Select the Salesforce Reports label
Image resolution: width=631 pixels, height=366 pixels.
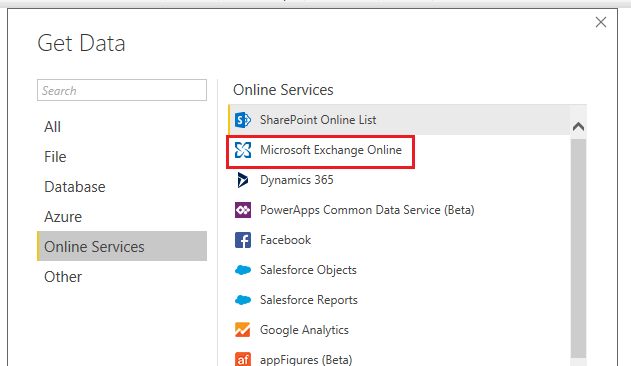[309, 300]
